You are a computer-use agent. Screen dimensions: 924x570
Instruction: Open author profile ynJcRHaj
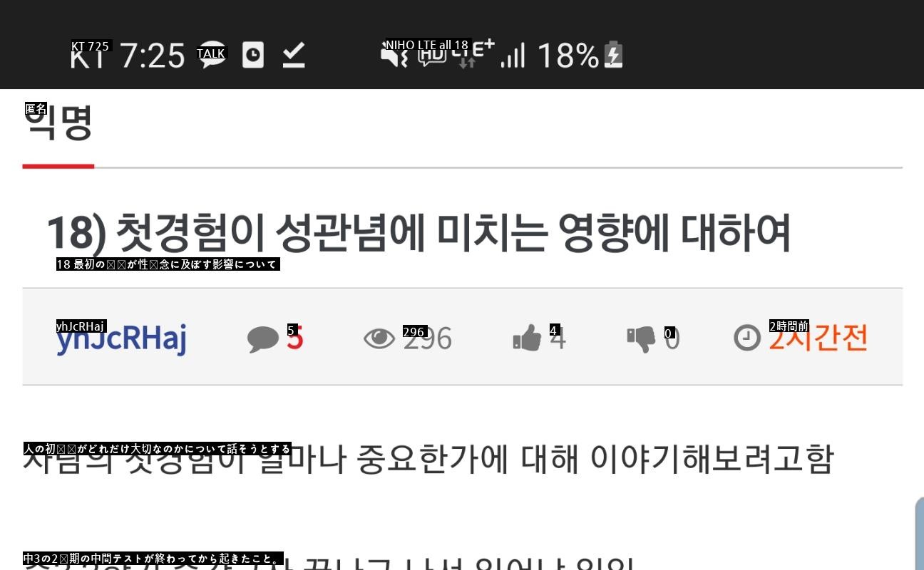pyautogui.click(x=121, y=339)
